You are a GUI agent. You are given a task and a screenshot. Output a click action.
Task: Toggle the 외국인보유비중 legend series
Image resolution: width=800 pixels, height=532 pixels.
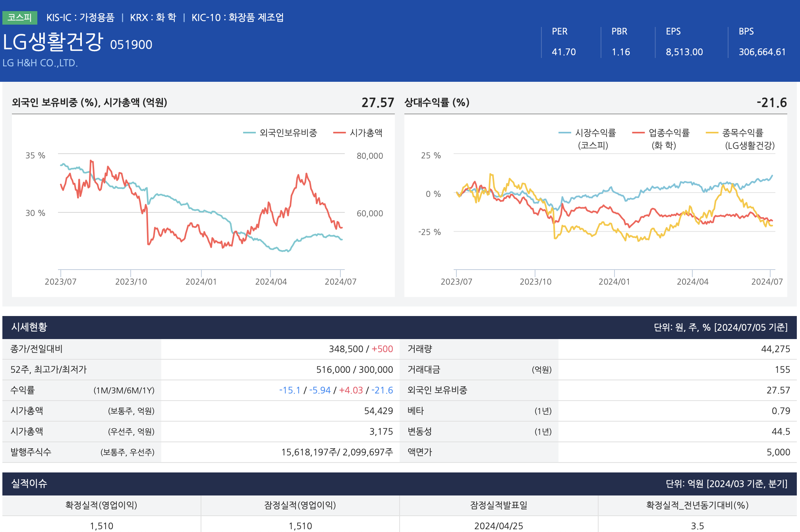click(288, 133)
